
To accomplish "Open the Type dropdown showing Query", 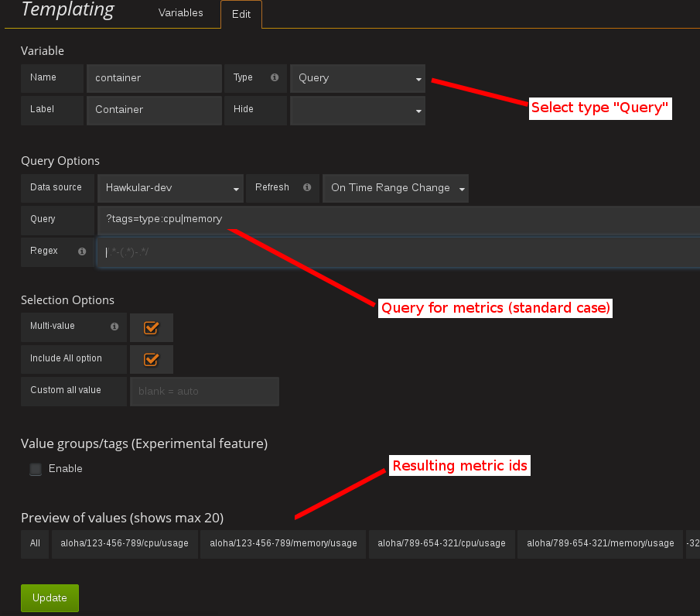I will (x=357, y=78).
